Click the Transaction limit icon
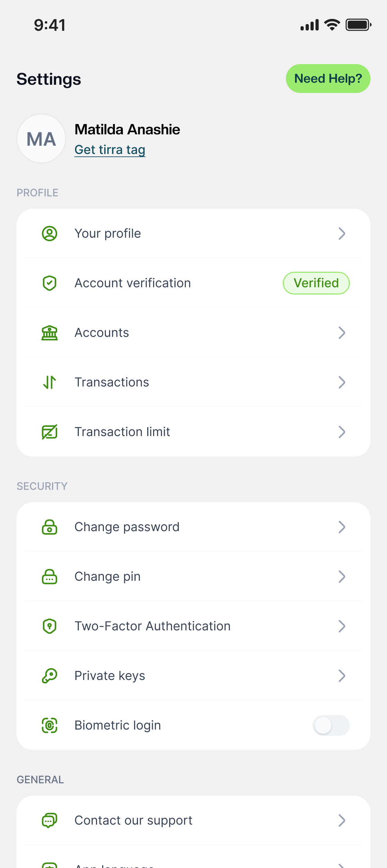The image size is (387, 868). click(x=50, y=432)
